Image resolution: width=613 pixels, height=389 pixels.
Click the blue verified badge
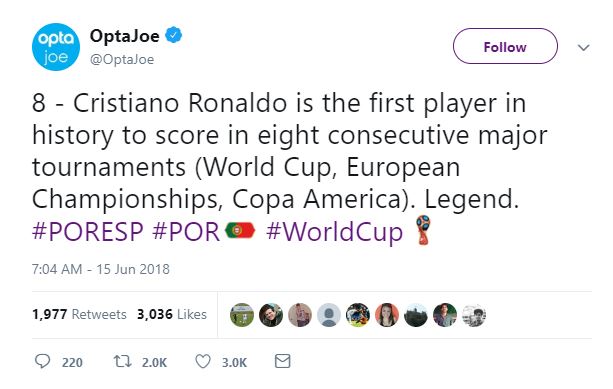[x=174, y=35]
